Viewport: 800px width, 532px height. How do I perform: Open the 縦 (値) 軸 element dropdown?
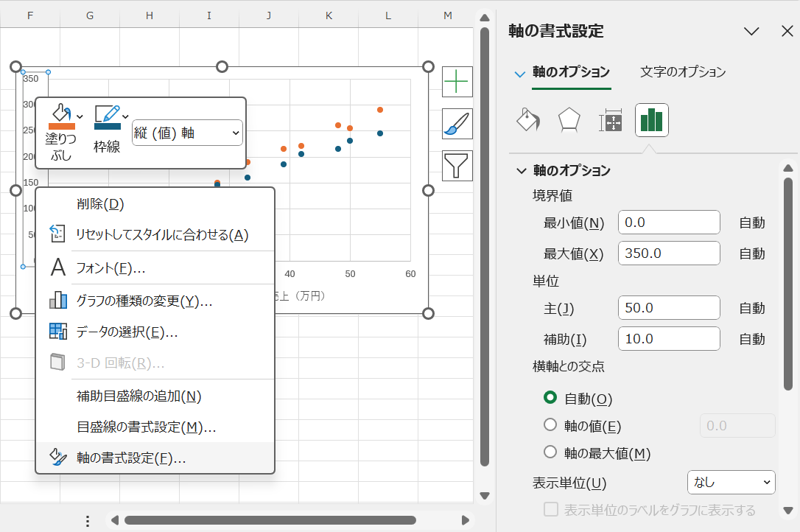187,133
